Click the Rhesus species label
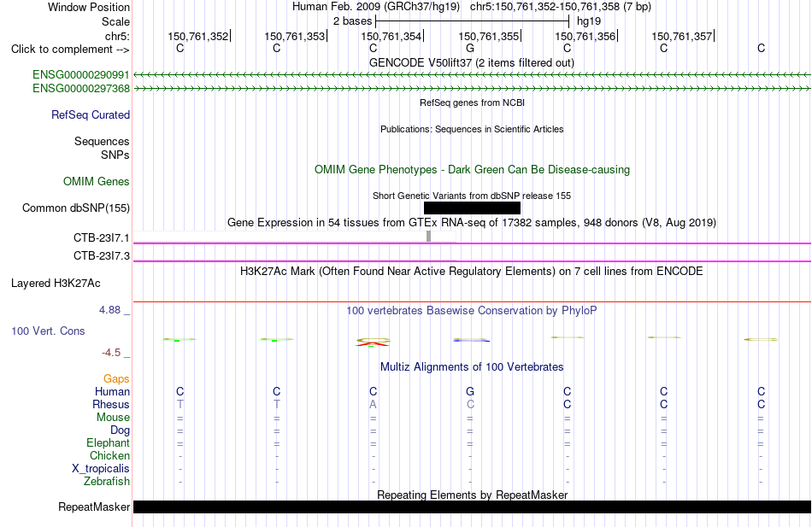This screenshot has width=812, height=527. tap(111, 404)
